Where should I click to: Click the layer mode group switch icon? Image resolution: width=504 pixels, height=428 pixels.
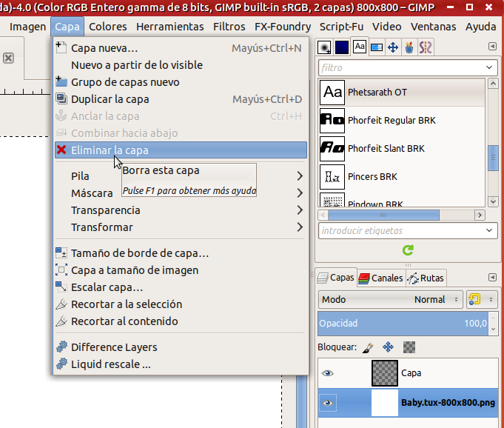click(x=474, y=299)
